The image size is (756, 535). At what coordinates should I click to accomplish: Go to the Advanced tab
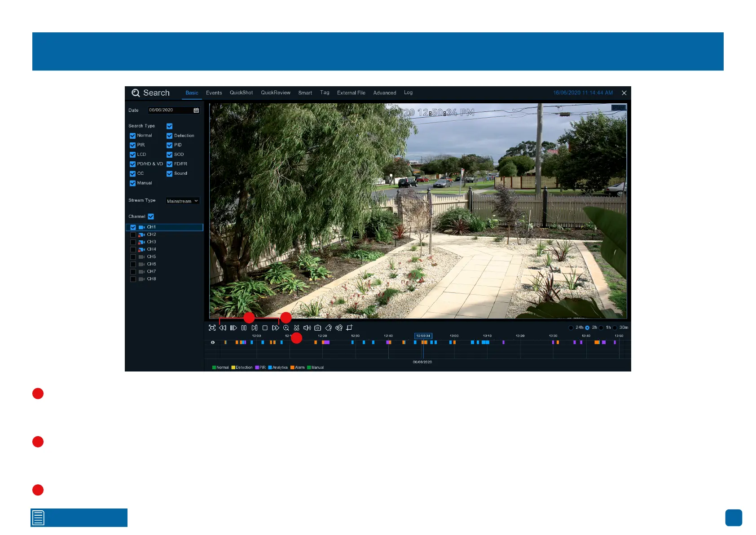point(385,93)
